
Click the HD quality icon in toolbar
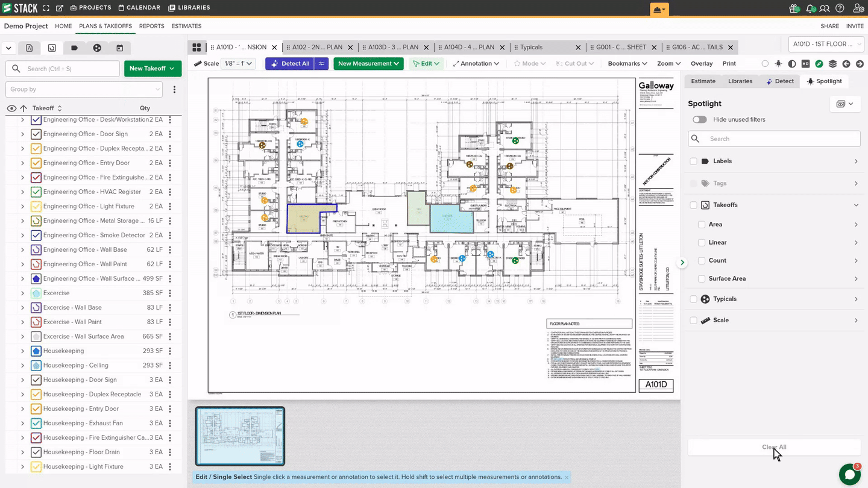pyautogui.click(x=806, y=64)
